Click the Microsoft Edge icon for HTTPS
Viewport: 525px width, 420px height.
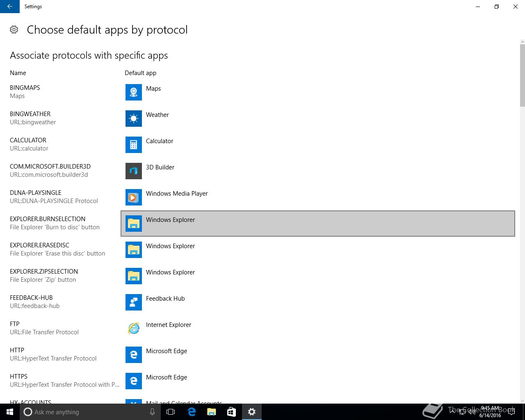coord(133,381)
